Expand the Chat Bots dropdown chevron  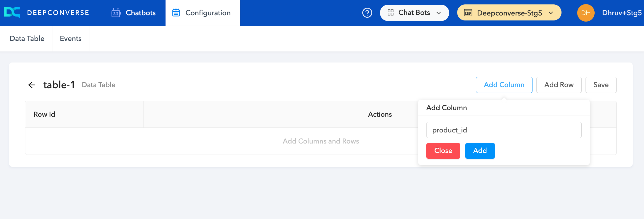coord(439,13)
